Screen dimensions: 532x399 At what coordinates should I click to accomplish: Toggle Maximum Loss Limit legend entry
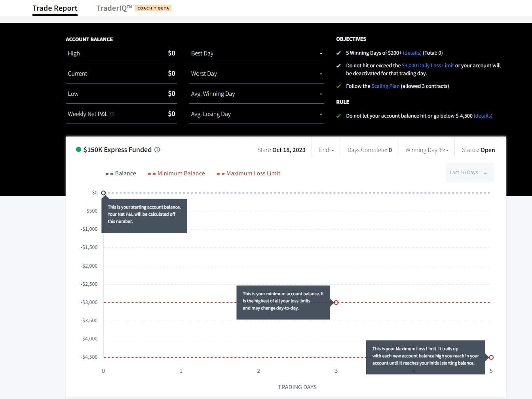point(249,173)
